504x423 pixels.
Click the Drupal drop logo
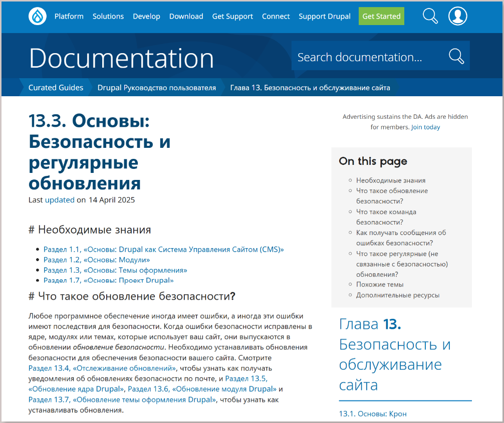37,16
